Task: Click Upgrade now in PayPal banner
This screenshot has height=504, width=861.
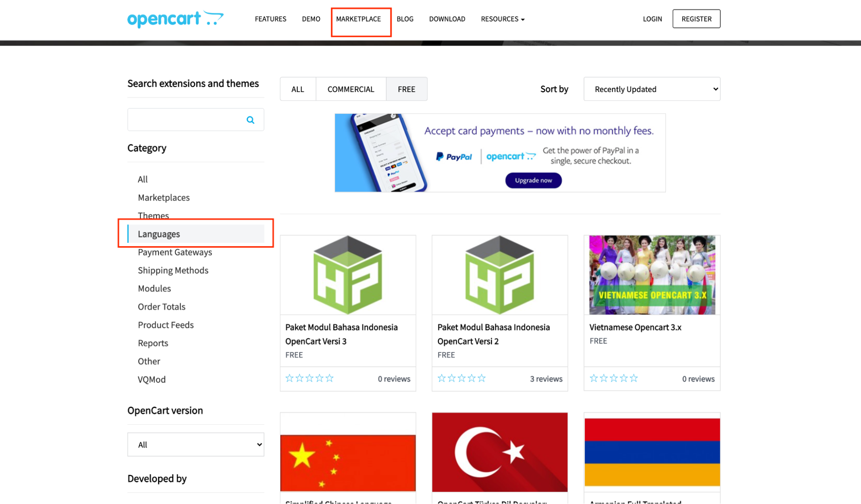Action: pyautogui.click(x=533, y=180)
